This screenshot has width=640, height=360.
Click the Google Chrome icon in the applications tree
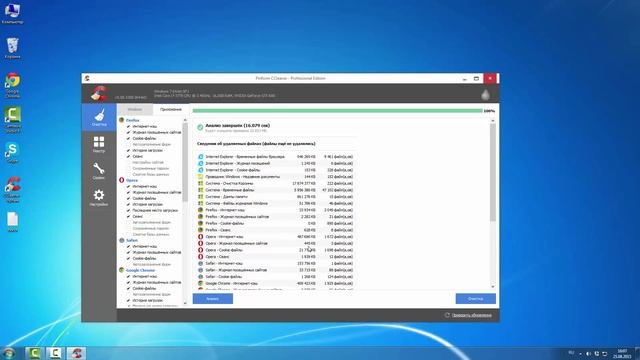point(122,270)
